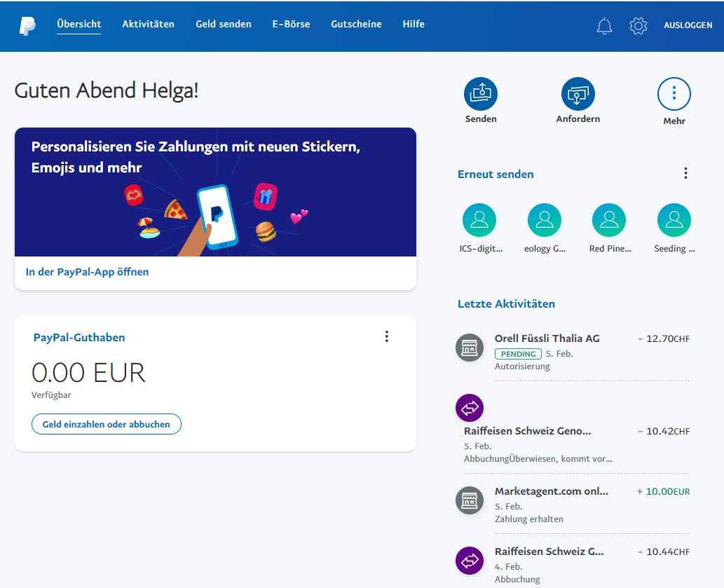Open the Erneut senden options menu

point(685,174)
